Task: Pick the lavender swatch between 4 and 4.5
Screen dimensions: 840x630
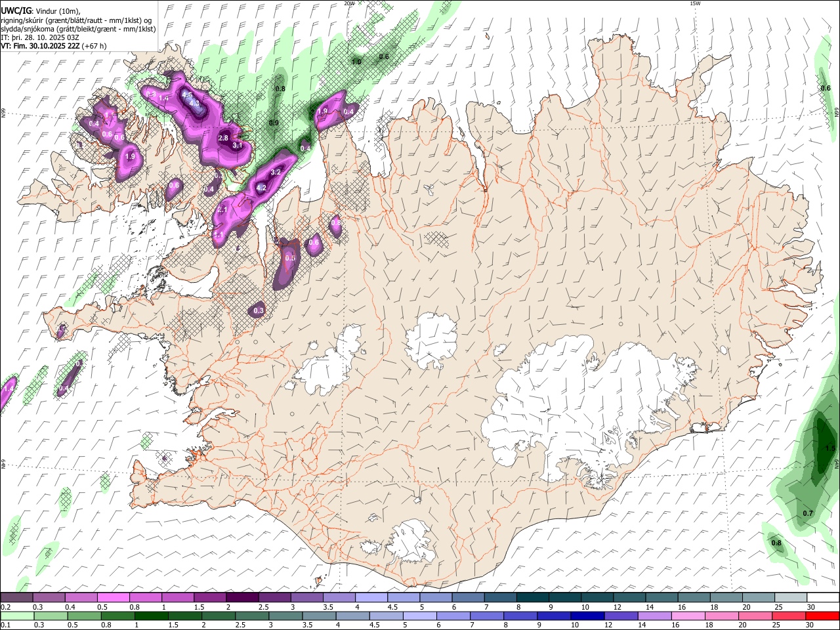Action: click(x=370, y=597)
